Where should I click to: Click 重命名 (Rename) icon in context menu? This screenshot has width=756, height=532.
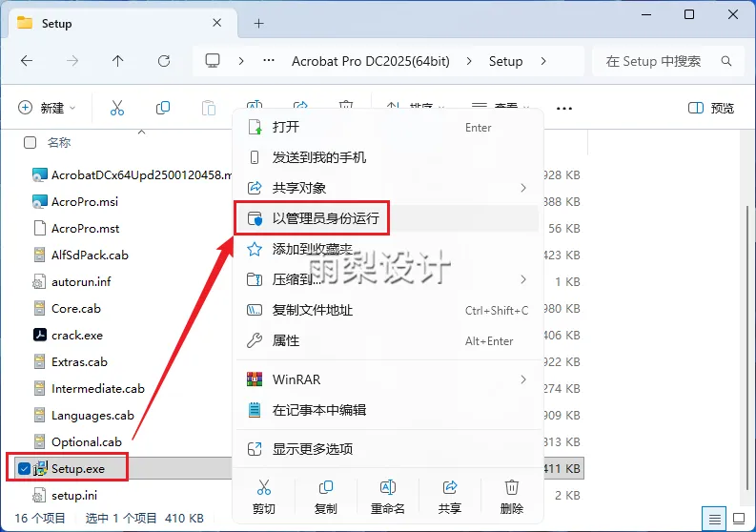pos(388,487)
